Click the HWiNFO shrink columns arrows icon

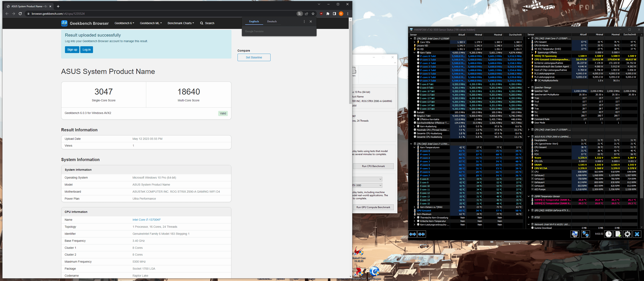click(421, 234)
